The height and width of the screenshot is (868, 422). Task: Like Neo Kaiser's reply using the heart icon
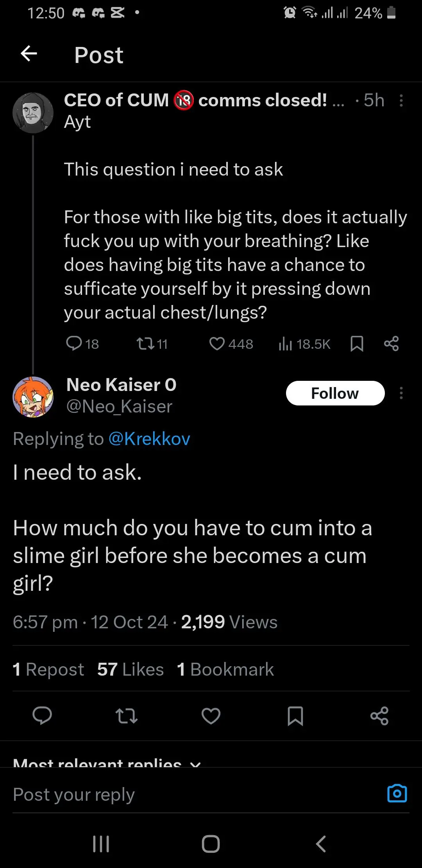pyautogui.click(x=211, y=716)
